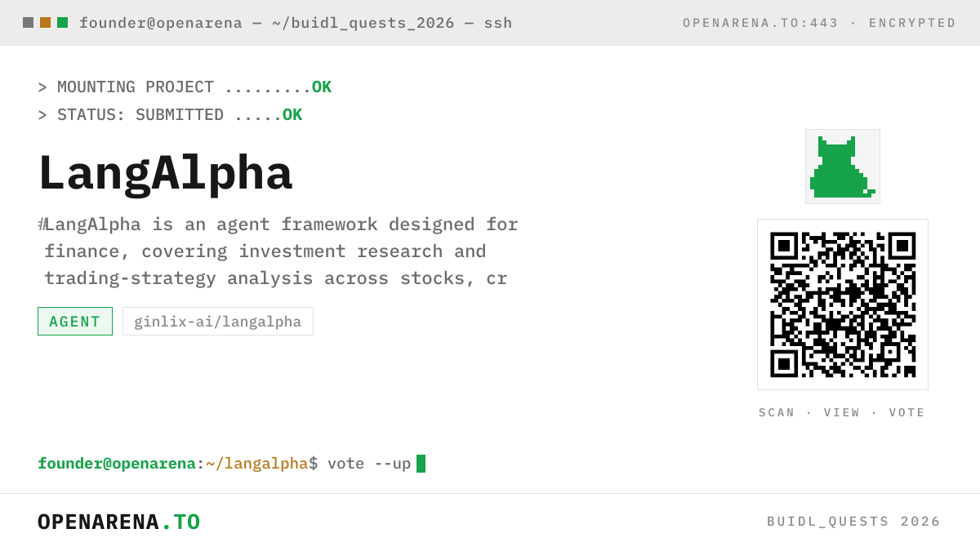This screenshot has width=980, height=551.
Task: Click the green terminal cursor block
Action: pyautogui.click(x=421, y=464)
